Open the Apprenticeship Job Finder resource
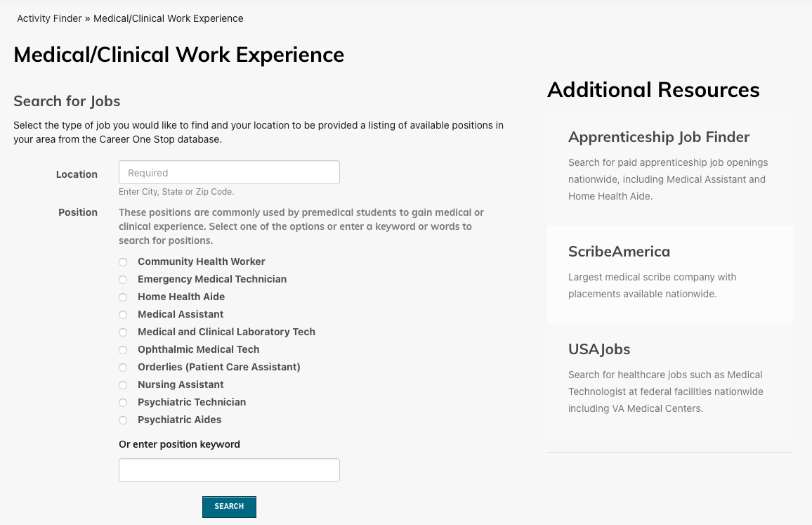 [x=659, y=137]
